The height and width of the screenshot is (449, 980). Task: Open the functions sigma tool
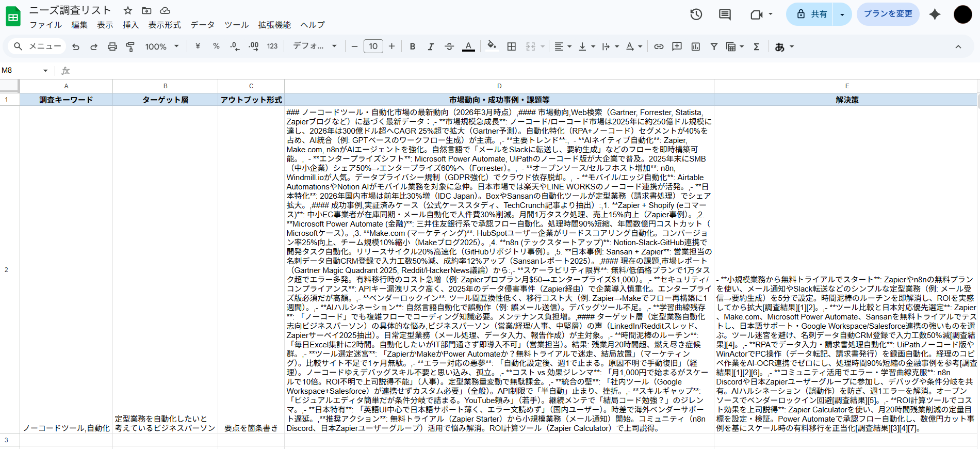click(x=756, y=46)
